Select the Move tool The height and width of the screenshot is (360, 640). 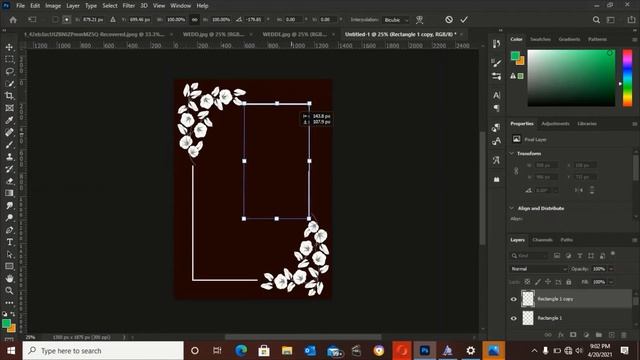coord(9,47)
